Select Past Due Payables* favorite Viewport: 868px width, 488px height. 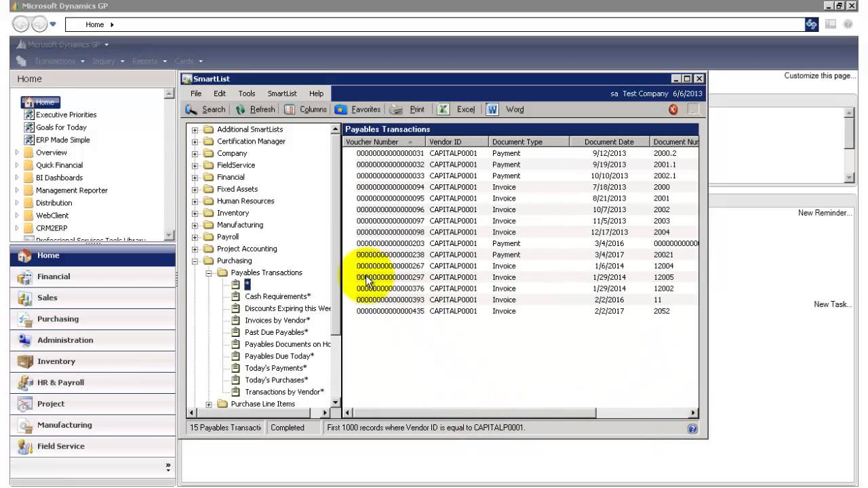pyautogui.click(x=276, y=332)
